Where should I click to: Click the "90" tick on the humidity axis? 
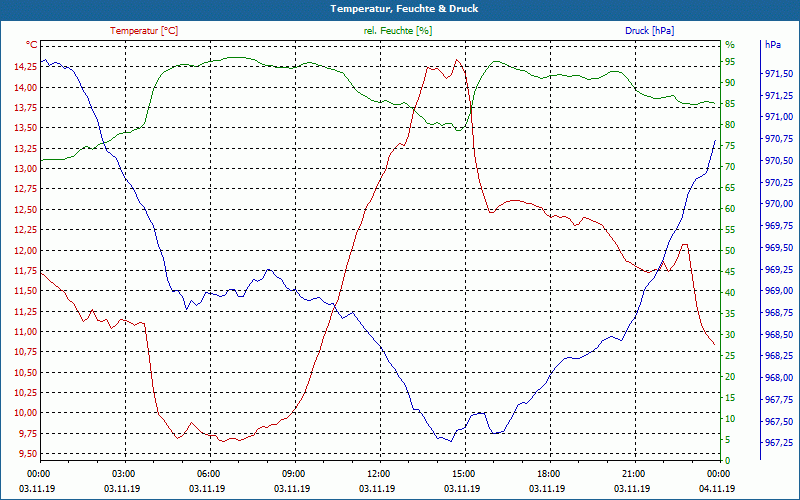(730, 83)
